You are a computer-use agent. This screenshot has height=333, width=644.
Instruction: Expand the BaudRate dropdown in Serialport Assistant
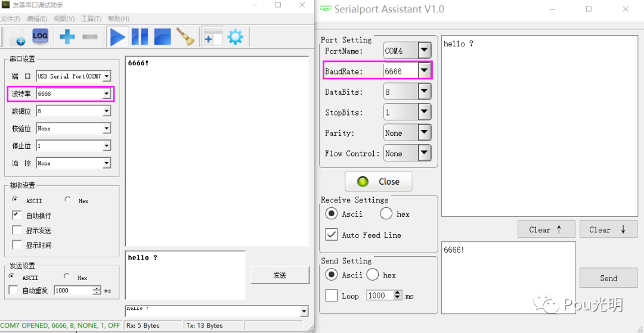tap(425, 71)
